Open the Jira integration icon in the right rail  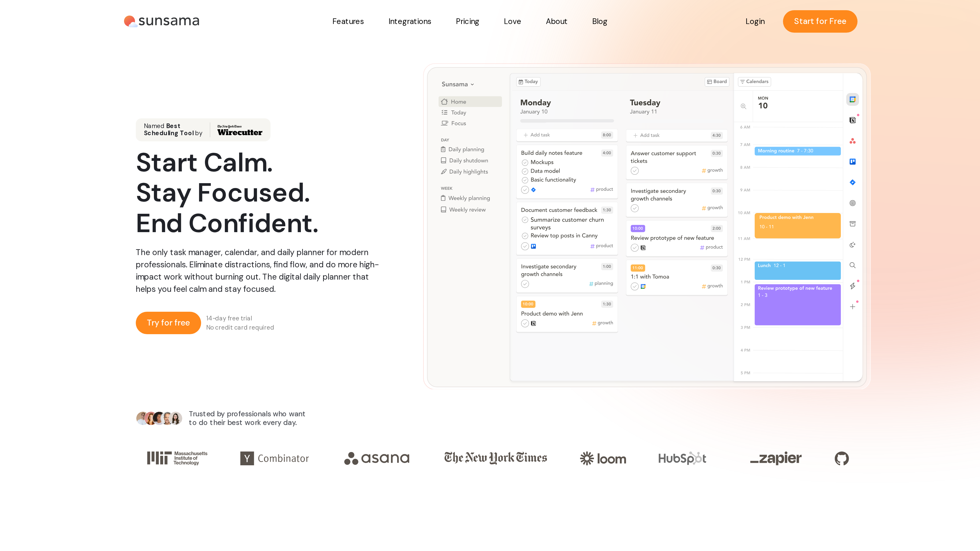[x=853, y=182]
